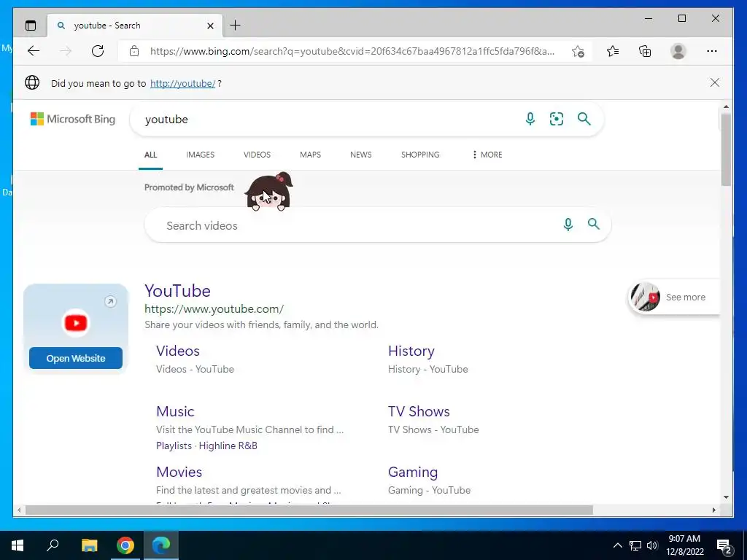Click the See more button
Image resolution: width=747 pixels, height=560 pixels.
[674, 297]
